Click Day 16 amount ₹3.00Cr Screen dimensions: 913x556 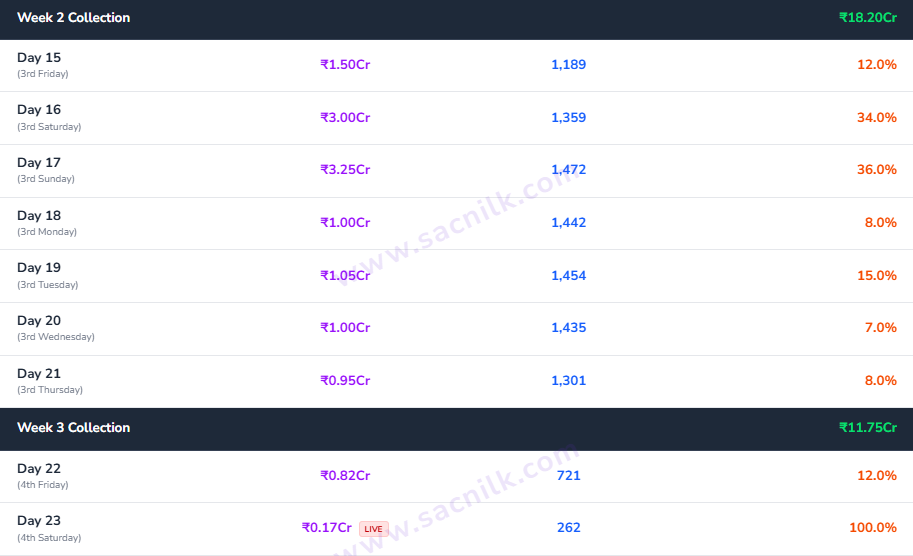coord(345,118)
